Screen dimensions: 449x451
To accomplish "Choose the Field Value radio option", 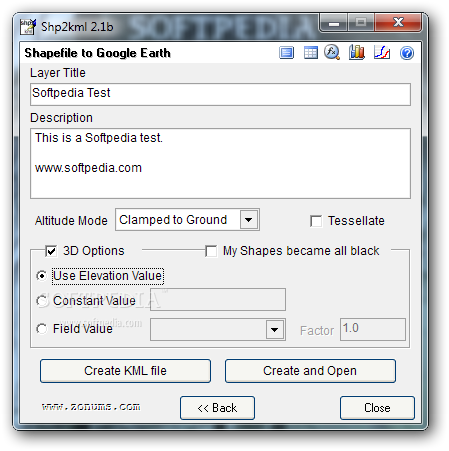I will coord(42,329).
